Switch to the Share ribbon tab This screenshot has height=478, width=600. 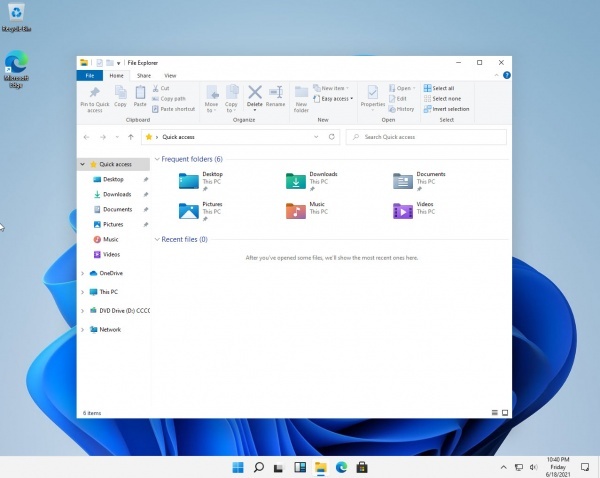click(x=144, y=76)
